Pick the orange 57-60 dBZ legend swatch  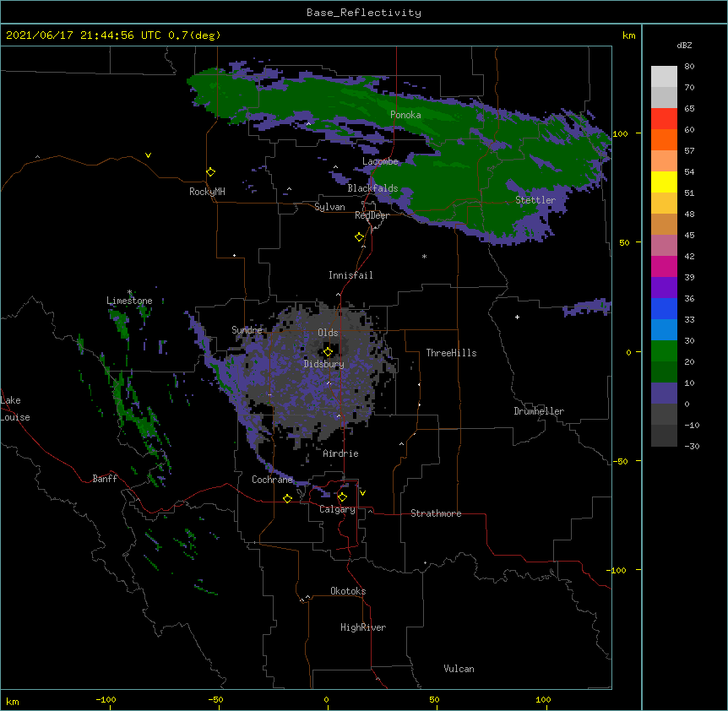664,139
